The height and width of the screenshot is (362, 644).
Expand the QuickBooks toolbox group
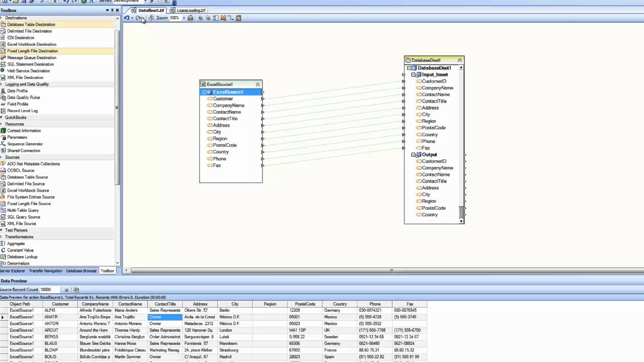(2, 118)
